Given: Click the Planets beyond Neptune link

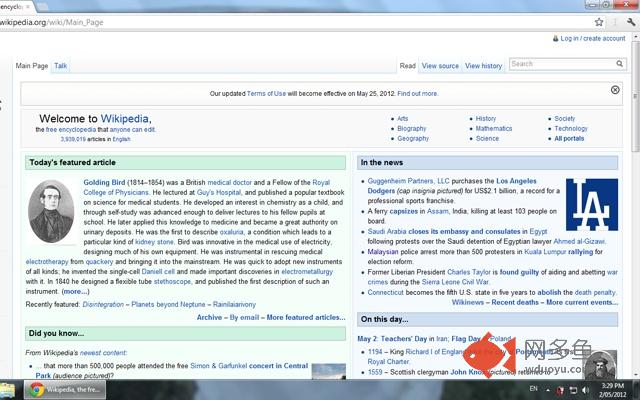Looking at the screenshot, I should [168, 304].
